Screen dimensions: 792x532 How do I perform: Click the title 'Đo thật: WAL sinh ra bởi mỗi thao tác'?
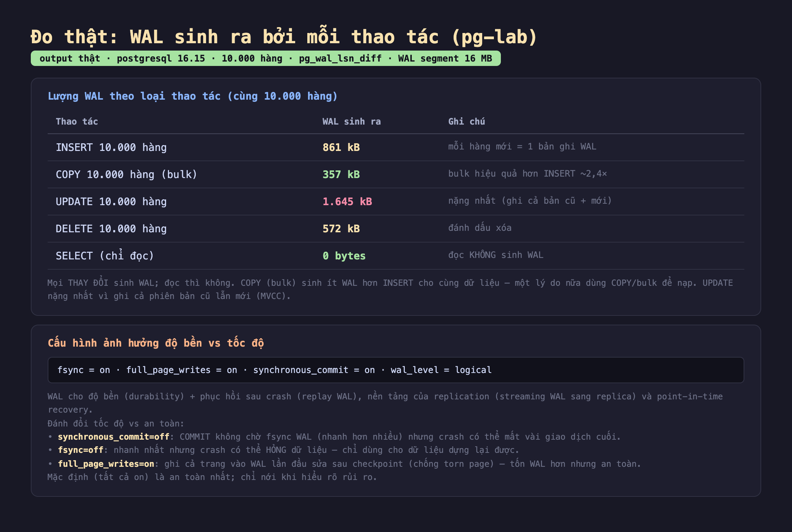point(284,37)
